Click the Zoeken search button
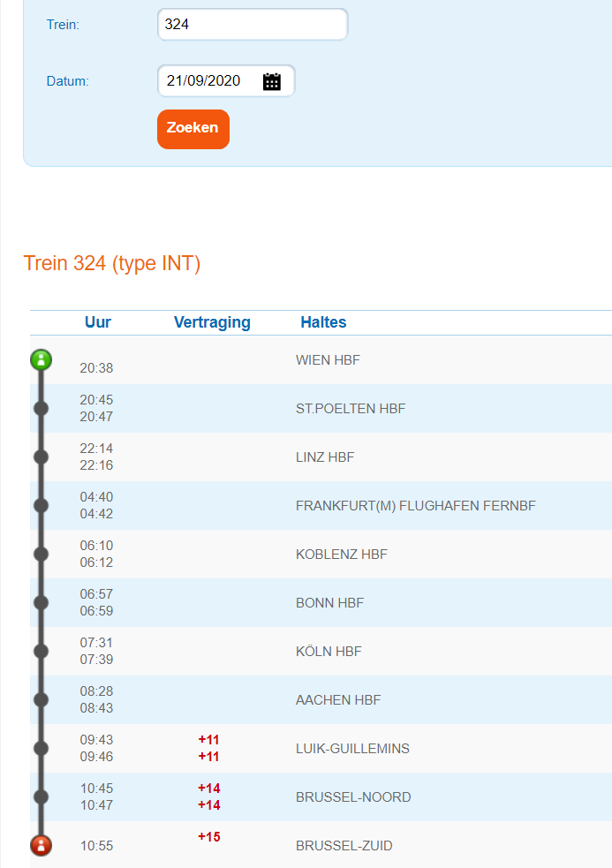Viewport: 612px width, 868px height. coord(193,129)
